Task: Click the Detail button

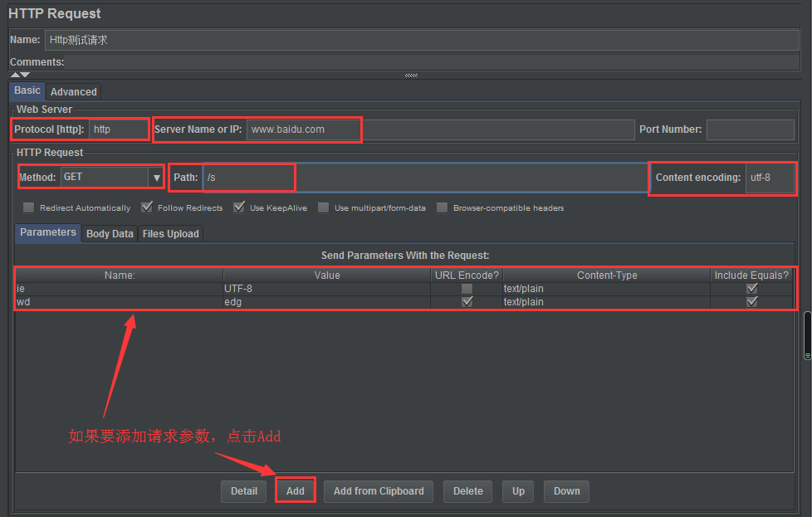Action: [244, 491]
